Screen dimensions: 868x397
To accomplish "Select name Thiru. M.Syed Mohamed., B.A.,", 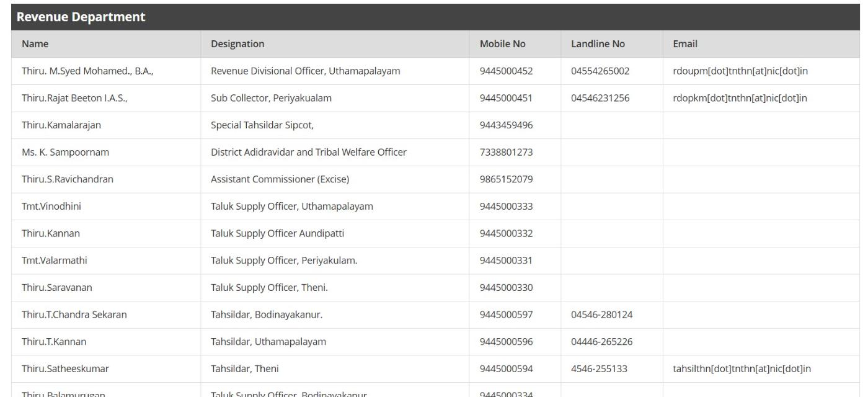I will 87,71.
